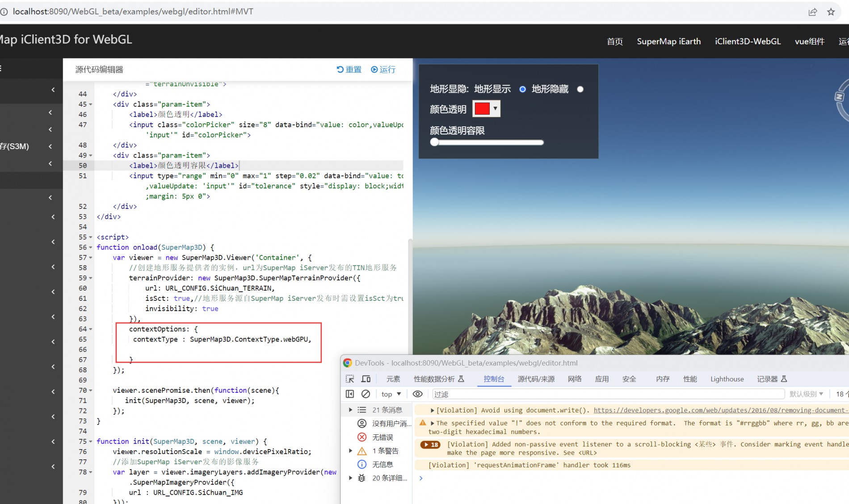849x504 pixels.
Task: Fold the script block at line 55
Action: pos(91,237)
